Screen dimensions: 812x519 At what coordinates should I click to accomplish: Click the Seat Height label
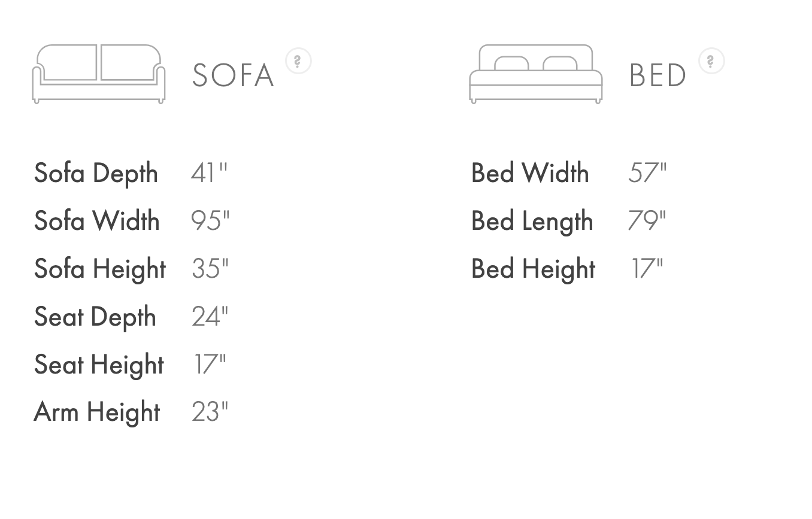(x=99, y=365)
